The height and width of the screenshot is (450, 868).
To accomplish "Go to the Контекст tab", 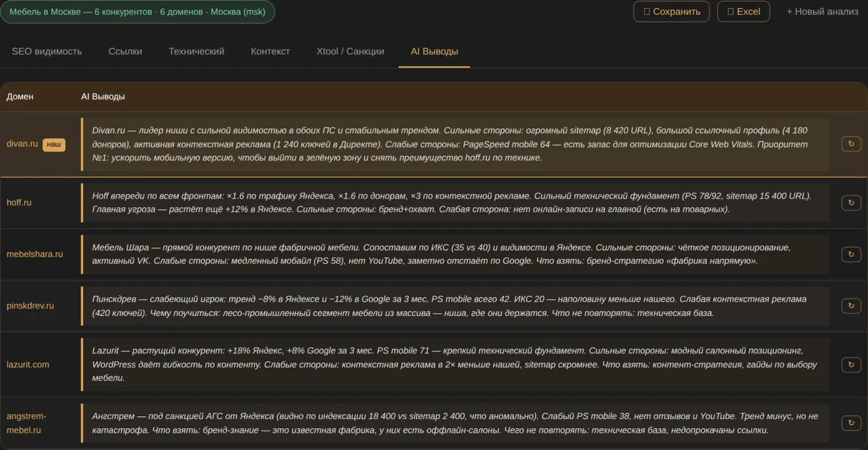I will pyautogui.click(x=270, y=52).
